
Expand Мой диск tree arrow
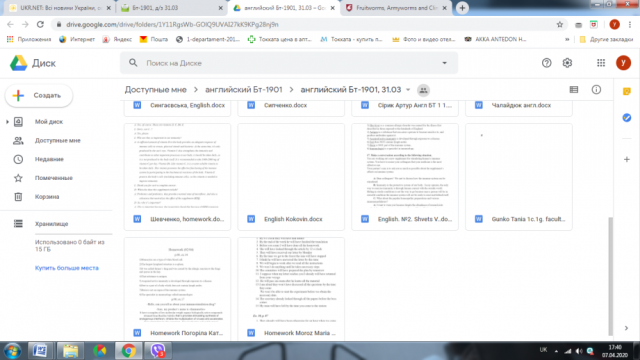tap(7, 122)
